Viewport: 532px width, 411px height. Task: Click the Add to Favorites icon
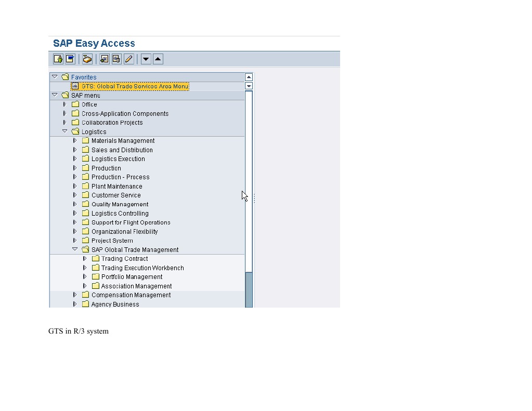click(x=104, y=59)
